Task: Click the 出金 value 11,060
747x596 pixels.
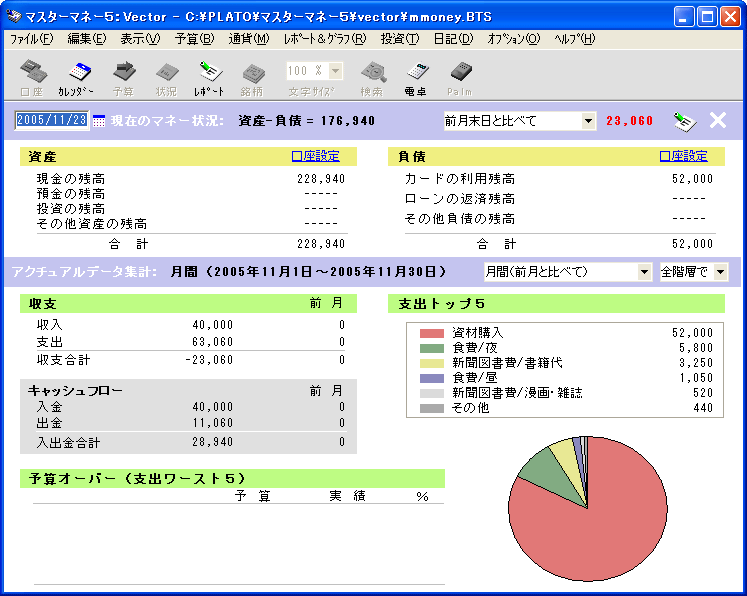Action: [x=212, y=423]
